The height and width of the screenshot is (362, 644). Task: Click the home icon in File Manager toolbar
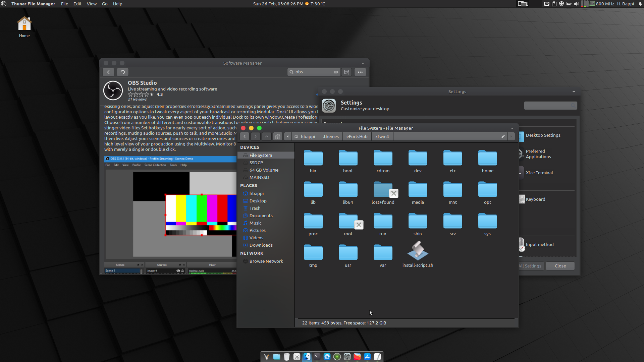tap(278, 136)
